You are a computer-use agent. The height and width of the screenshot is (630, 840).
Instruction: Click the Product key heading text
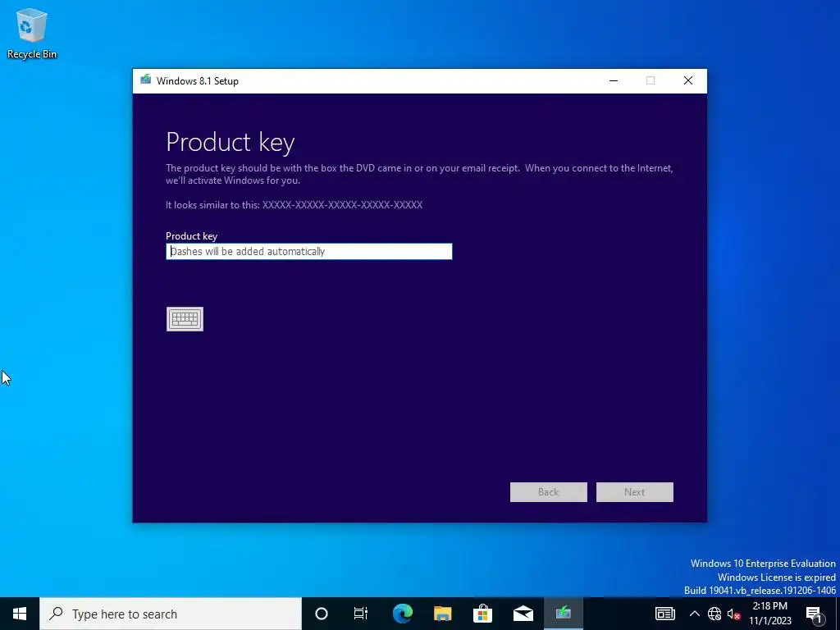click(231, 142)
